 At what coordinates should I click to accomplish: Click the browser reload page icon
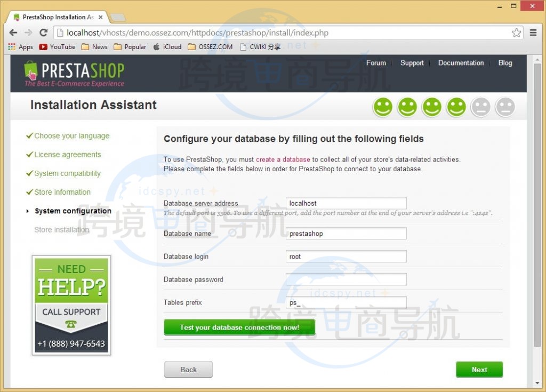44,33
